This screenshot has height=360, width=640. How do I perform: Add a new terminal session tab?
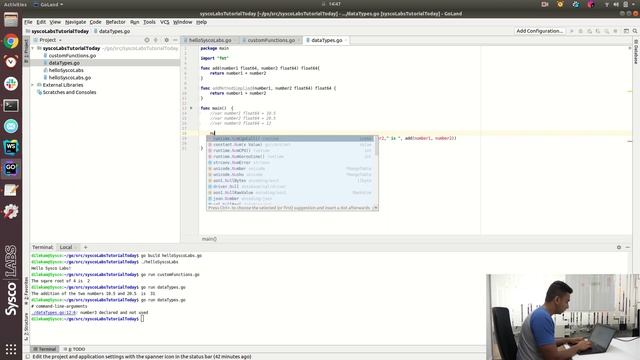[85, 247]
